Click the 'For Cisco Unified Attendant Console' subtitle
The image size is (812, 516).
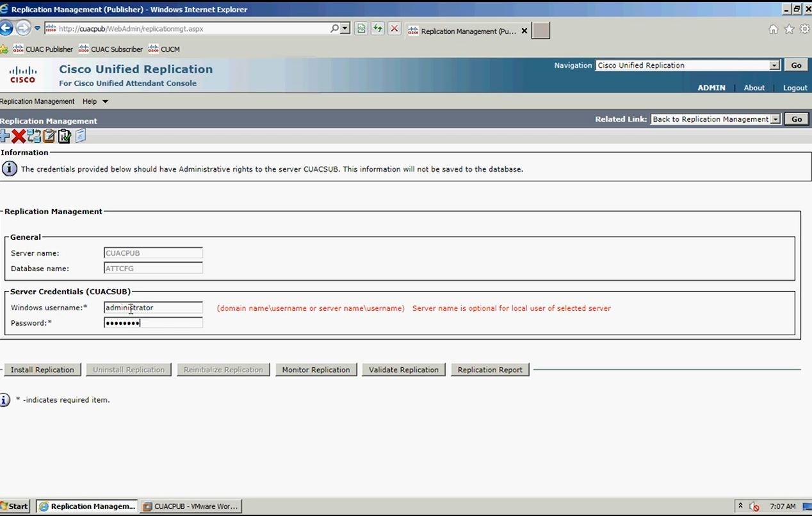[128, 83]
